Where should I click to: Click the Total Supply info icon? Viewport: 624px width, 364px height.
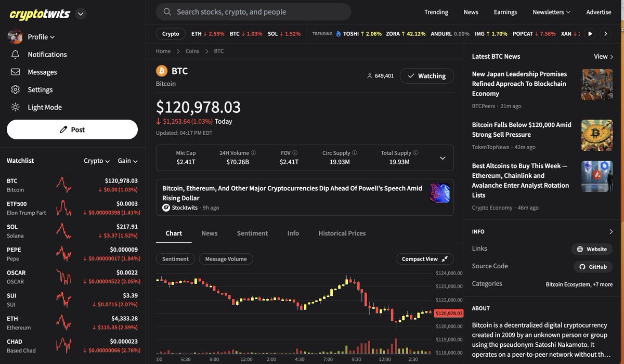click(415, 153)
